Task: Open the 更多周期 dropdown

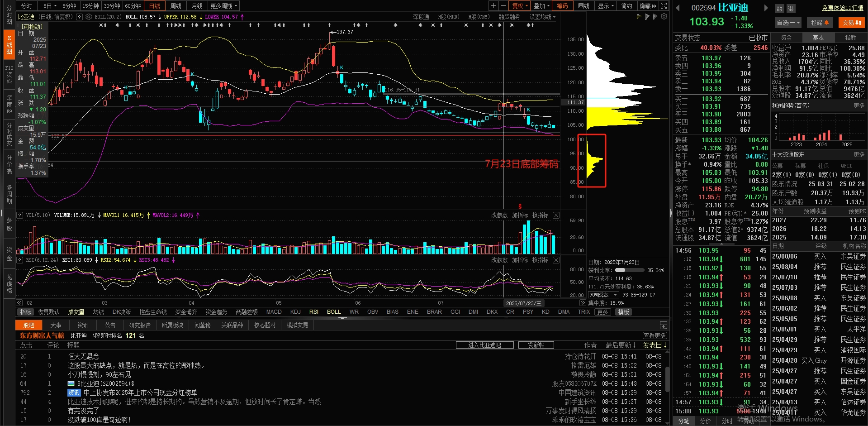Action: click(223, 6)
